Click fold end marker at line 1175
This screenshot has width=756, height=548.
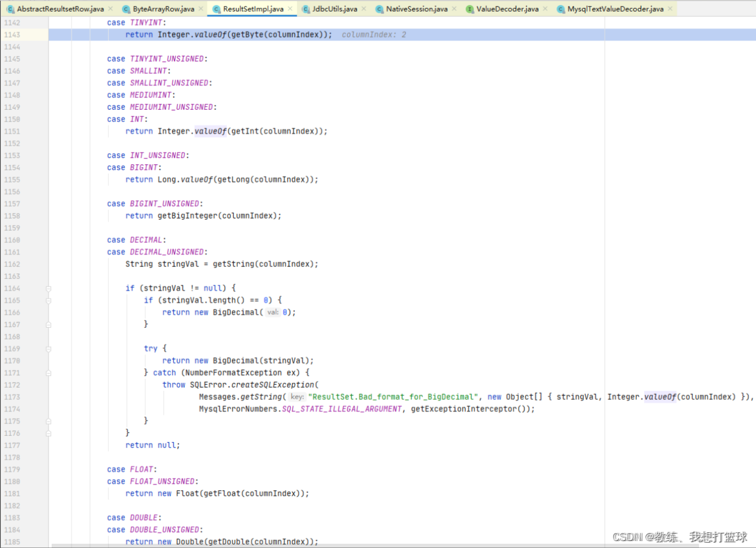[48, 421]
